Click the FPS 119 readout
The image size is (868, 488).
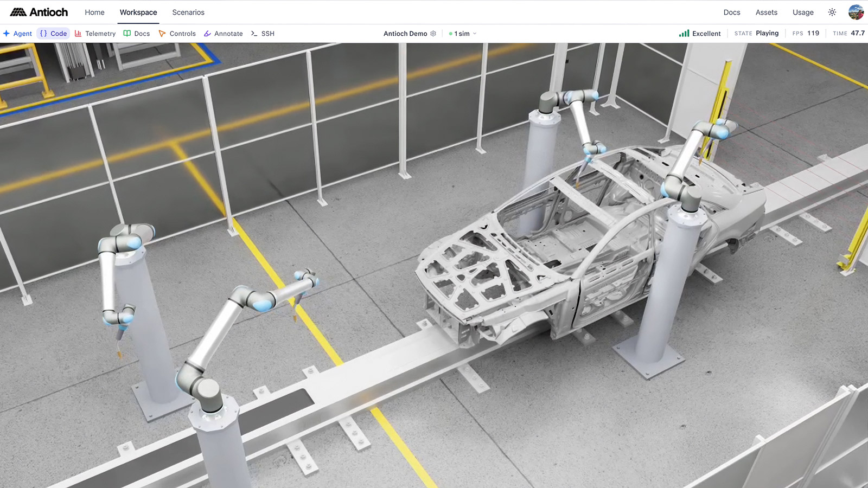(806, 33)
